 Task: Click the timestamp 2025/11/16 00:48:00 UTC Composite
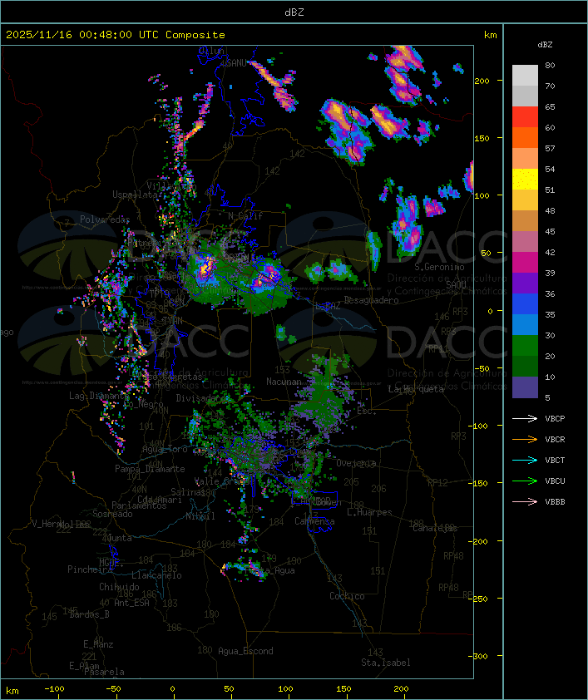[x=116, y=34]
